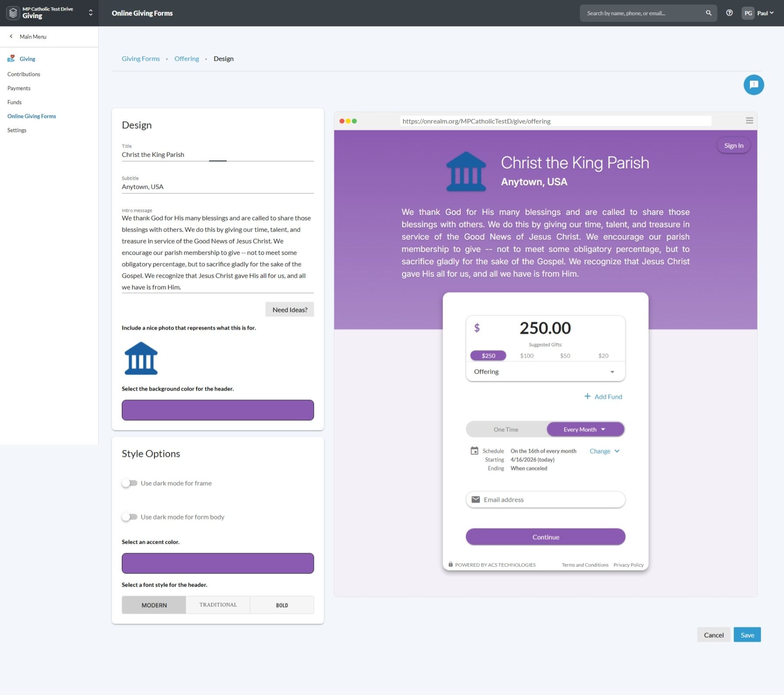Choose the $50 suggested gift
The image size is (784, 695).
click(565, 356)
